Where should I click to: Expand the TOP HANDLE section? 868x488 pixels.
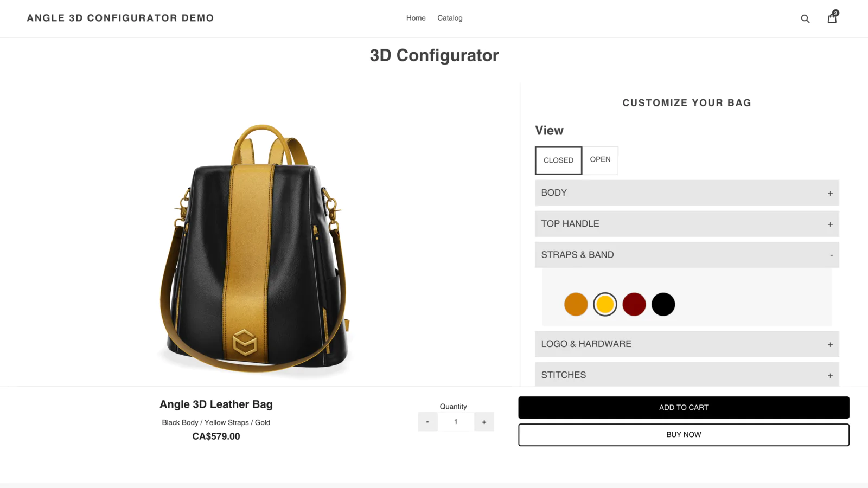pyautogui.click(x=687, y=224)
